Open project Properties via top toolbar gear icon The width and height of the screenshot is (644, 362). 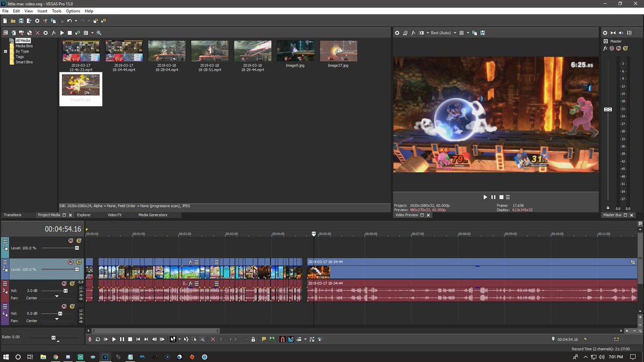(37, 21)
